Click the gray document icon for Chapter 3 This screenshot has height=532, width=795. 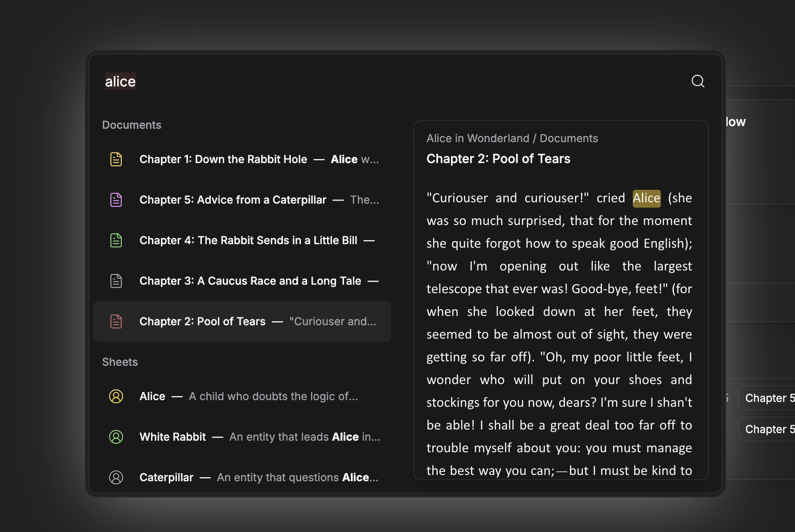click(116, 281)
